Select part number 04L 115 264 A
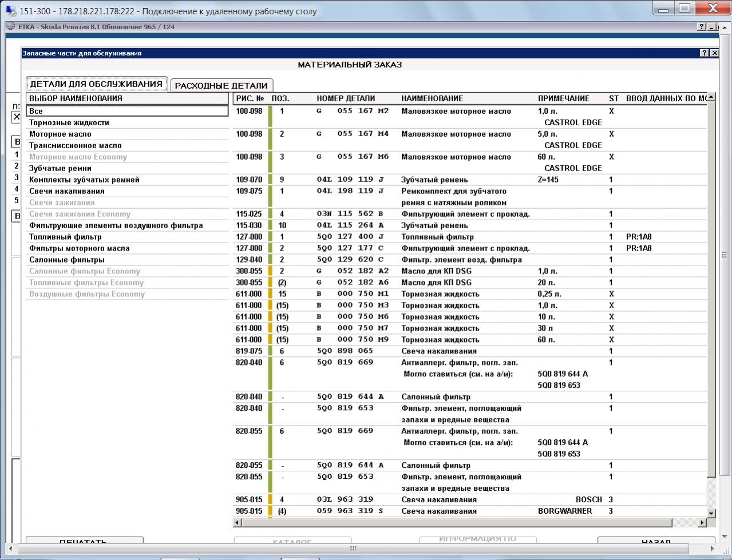Viewport: 732px width, 560px height. pos(350,225)
